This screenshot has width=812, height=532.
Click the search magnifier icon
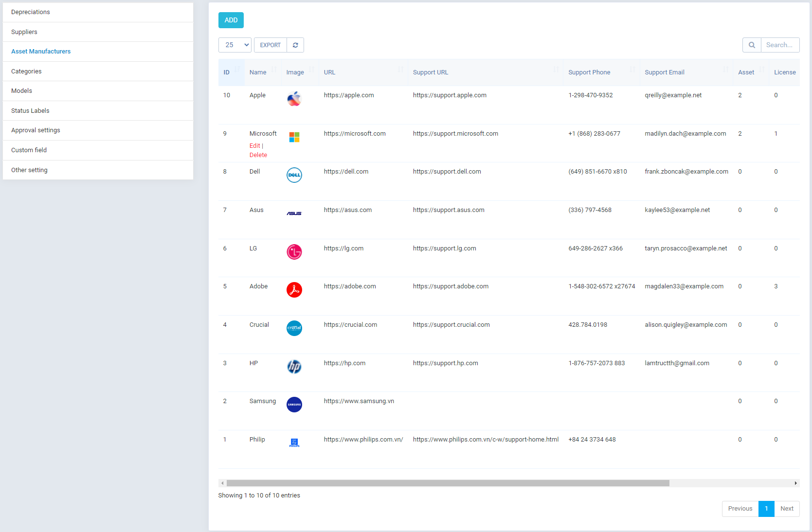[x=752, y=45]
